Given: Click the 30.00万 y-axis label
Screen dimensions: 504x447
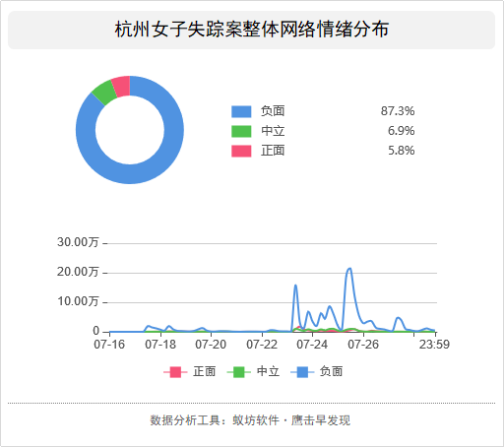Looking at the screenshot, I should [x=78, y=242].
